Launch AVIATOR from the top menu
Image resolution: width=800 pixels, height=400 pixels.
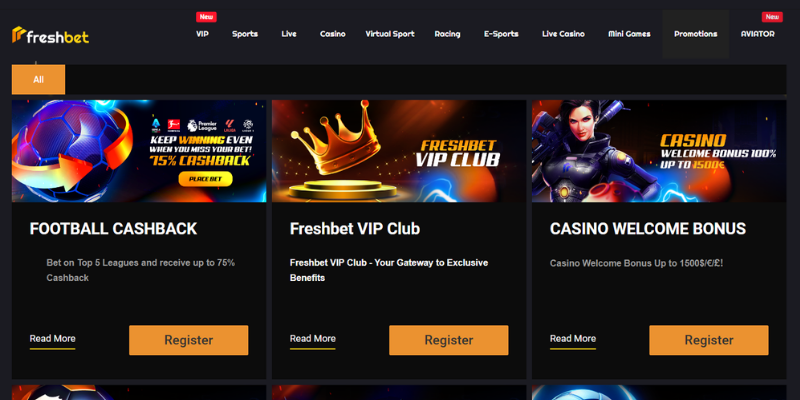tap(758, 34)
